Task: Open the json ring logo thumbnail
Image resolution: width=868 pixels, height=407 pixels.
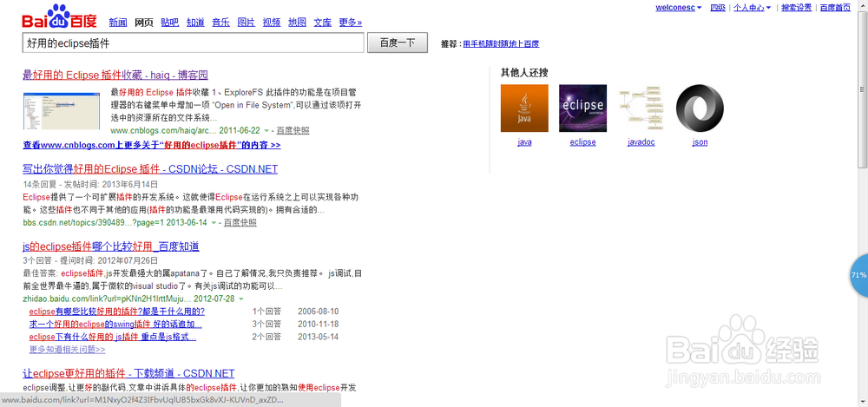Action: click(x=700, y=108)
